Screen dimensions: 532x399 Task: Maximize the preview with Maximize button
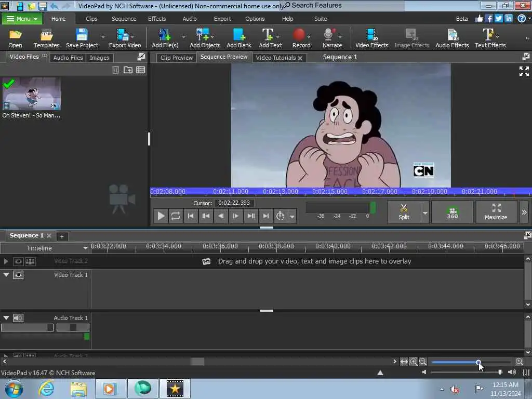tap(496, 212)
